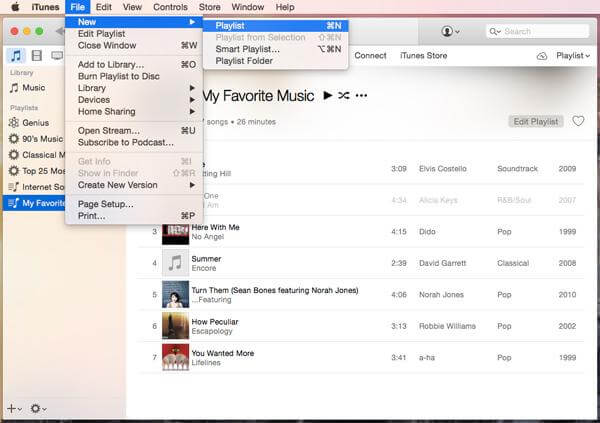Open the Playlist view dropdown

[x=573, y=56]
